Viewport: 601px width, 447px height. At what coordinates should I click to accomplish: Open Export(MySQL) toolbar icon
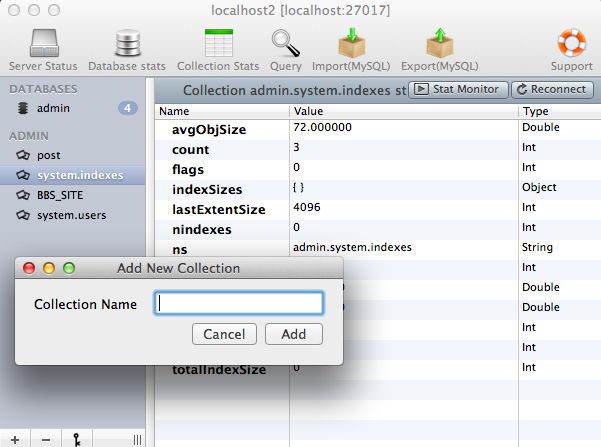440,43
